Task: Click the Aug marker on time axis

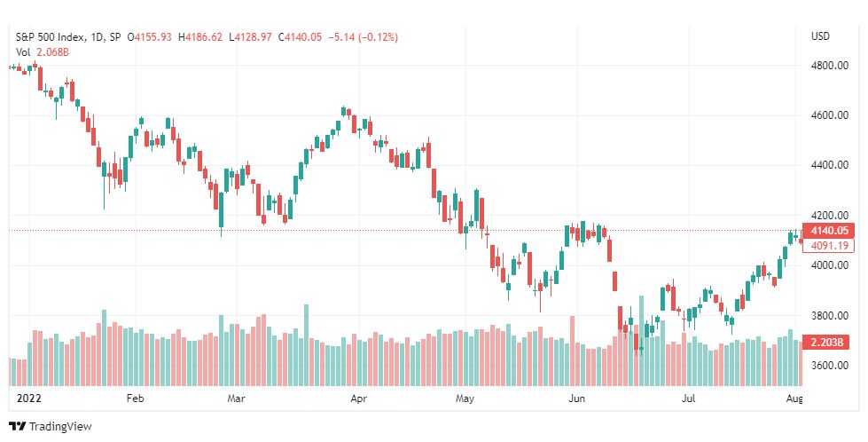Action: point(794,399)
